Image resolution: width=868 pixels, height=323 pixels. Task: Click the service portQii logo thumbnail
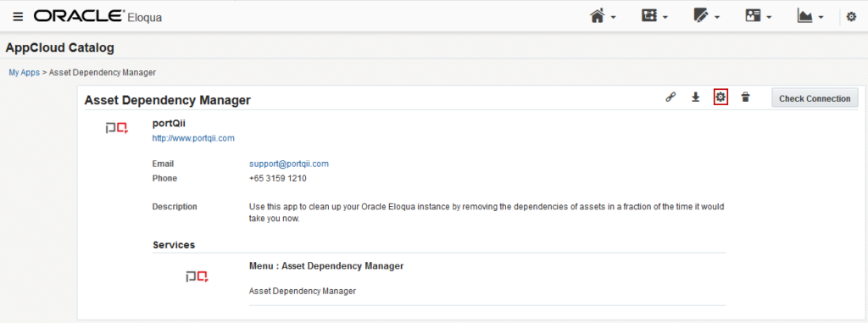point(197,276)
